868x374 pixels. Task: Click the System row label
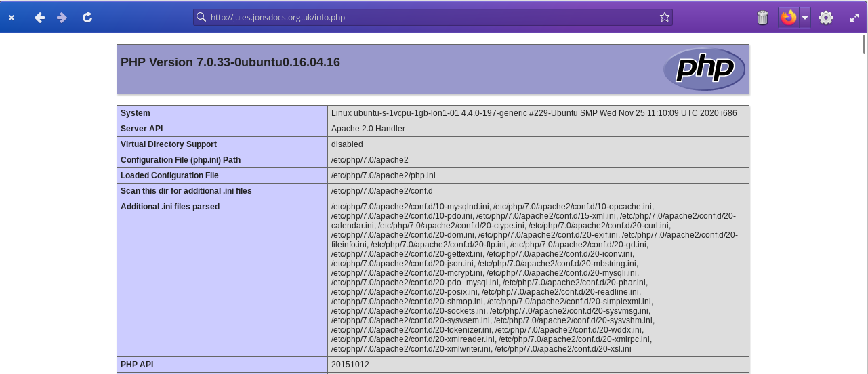[222, 113]
